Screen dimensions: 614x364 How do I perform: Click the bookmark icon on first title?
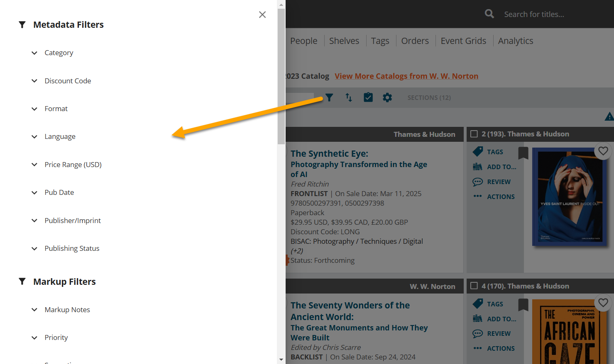pos(523,153)
